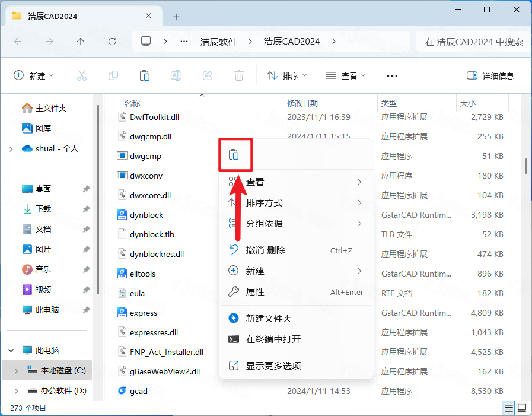Click the refresh button in navigation bar
Screen dimensions: 532x416
(x=112, y=42)
